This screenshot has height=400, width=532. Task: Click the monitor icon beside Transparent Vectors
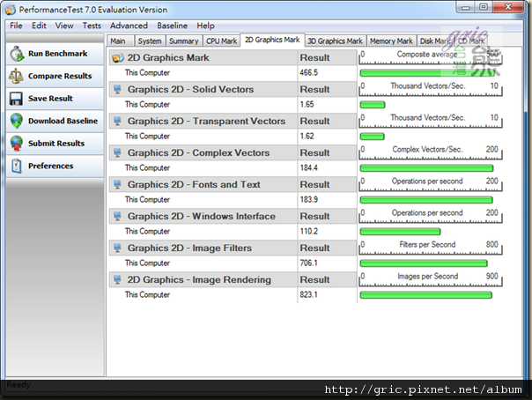pyautogui.click(x=117, y=121)
